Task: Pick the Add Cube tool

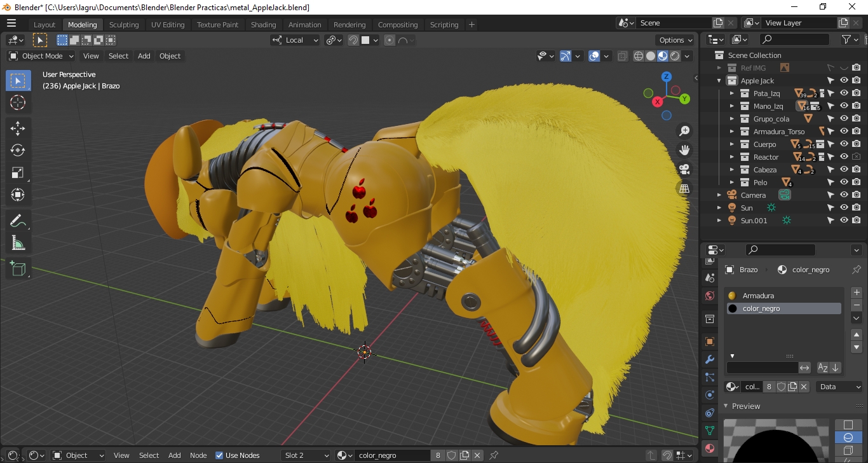Action: click(x=18, y=268)
